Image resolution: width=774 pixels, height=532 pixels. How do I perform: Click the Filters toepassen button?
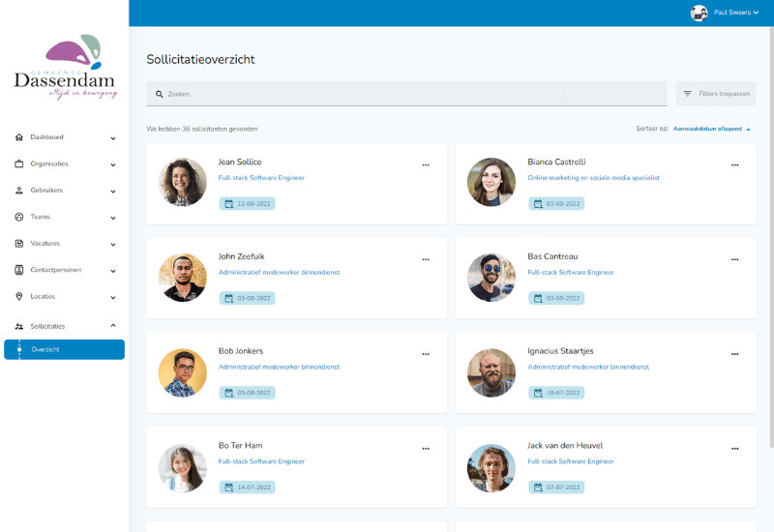click(715, 94)
